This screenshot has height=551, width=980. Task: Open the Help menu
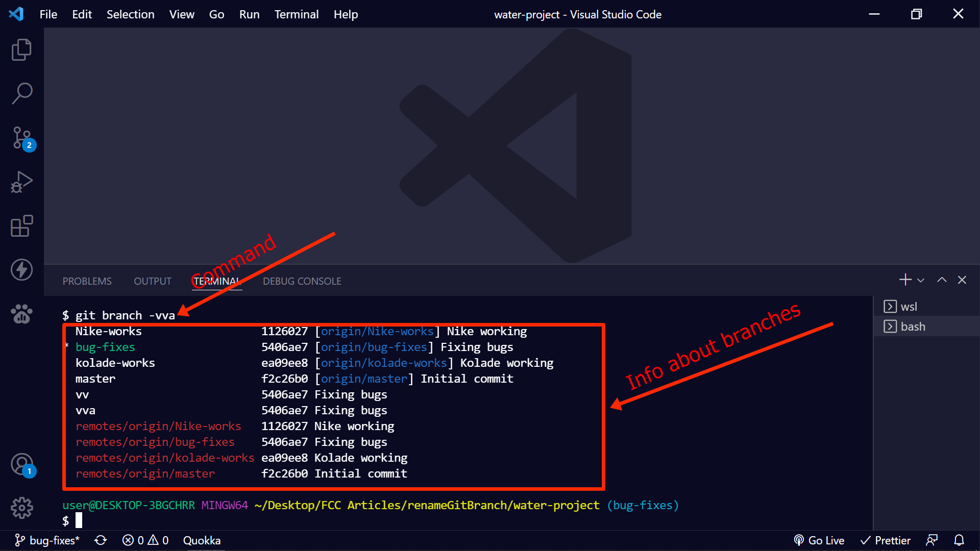click(346, 14)
